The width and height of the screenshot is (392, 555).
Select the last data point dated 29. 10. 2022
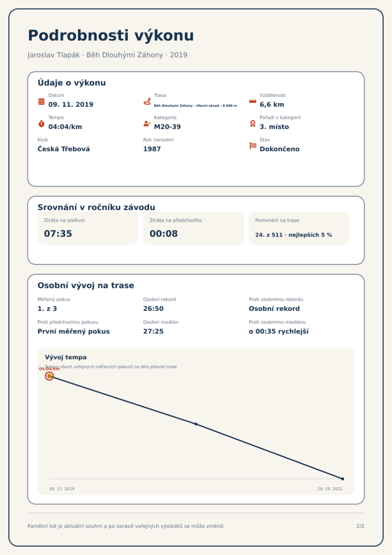[343, 479]
